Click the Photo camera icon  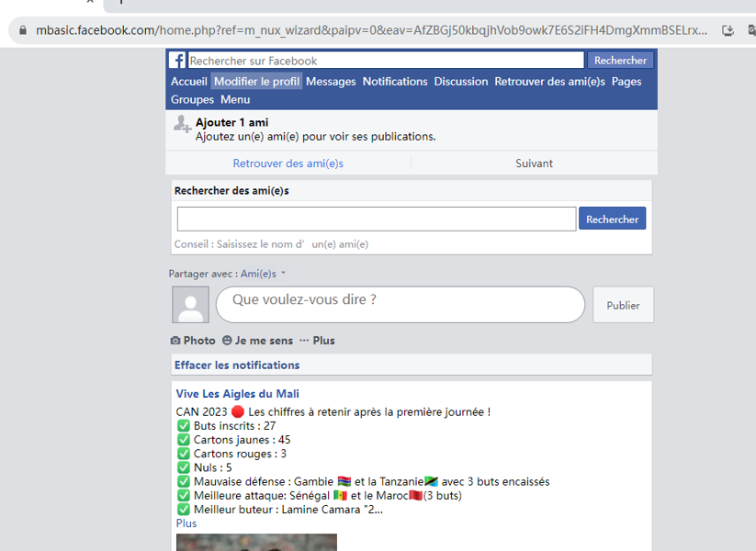point(175,341)
